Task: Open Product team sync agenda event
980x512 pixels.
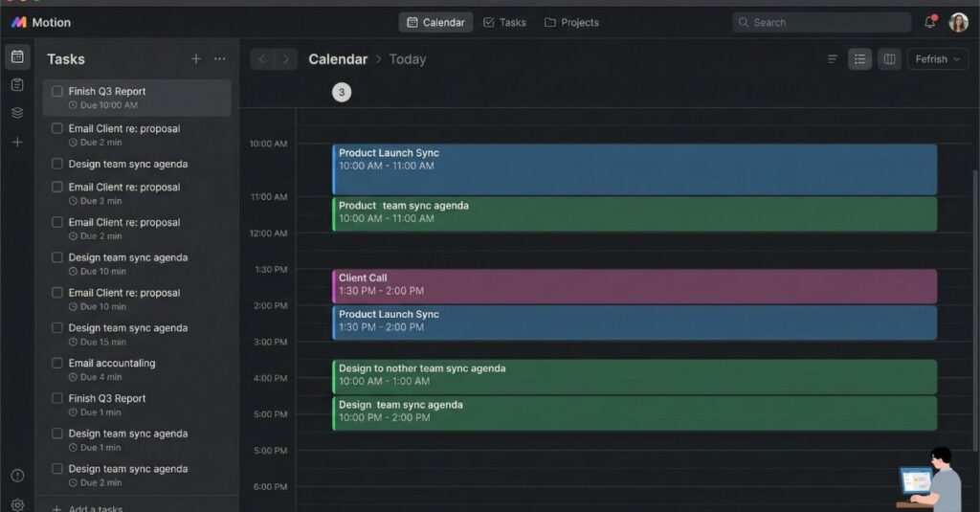Action: coord(635,213)
